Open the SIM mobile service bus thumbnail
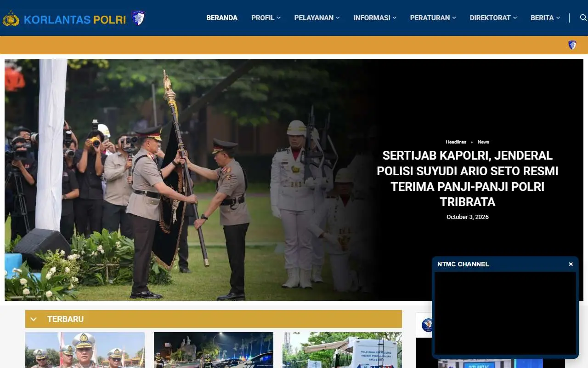Image resolution: width=588 pixels, height=368 pixels. (x=342, y=350)
